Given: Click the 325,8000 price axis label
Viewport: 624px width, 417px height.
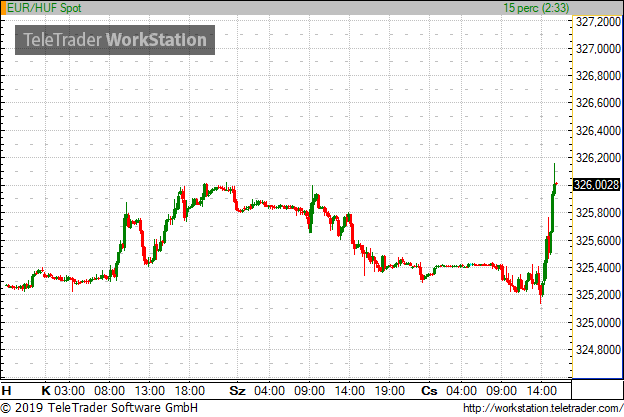Looking at the screenshot, I should (x=598, y=212).
